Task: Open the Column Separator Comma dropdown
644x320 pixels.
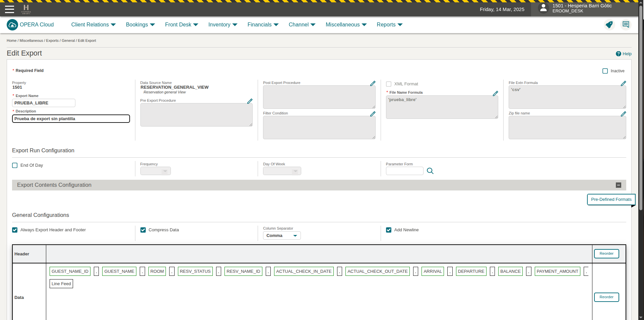Action: click(281, 236)
